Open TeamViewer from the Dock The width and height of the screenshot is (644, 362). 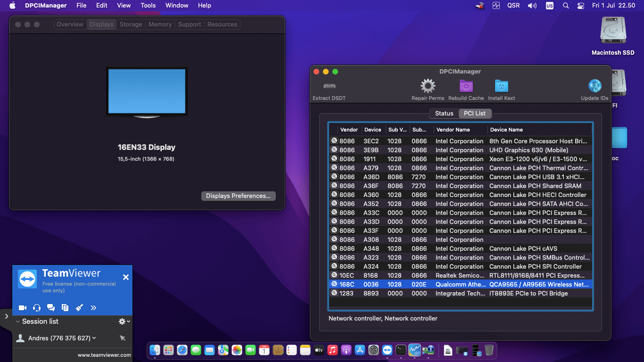click(x=387, y=350)
